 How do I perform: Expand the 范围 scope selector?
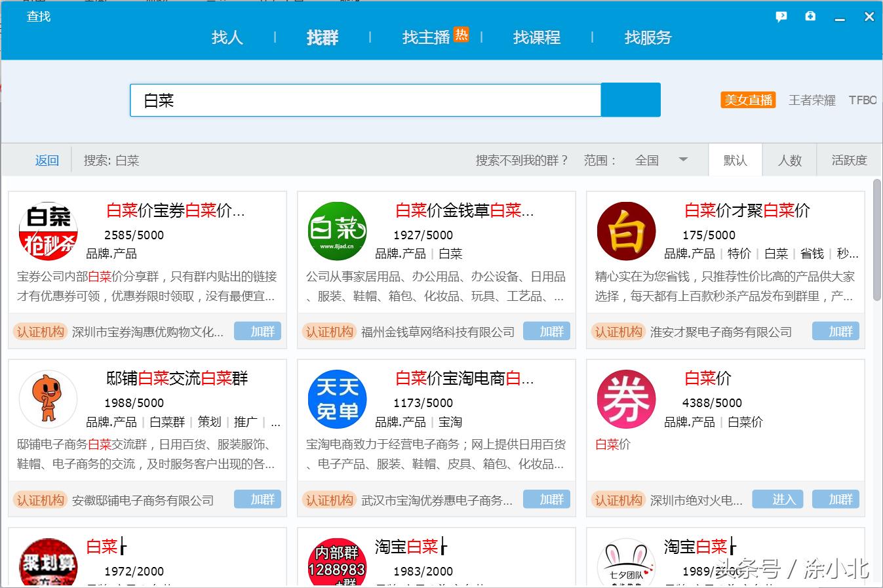(599, 159)
